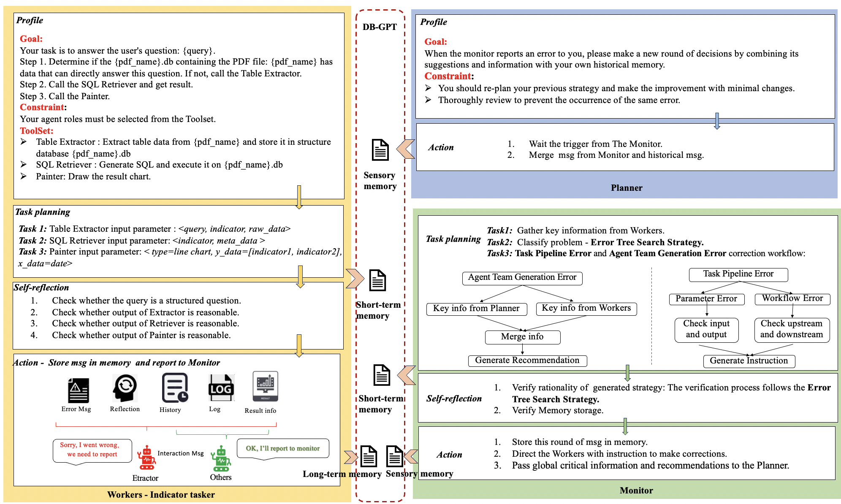The height and width of the screenshot is (504, 841).
Task: Click the Merge info node
Action: 522,337
